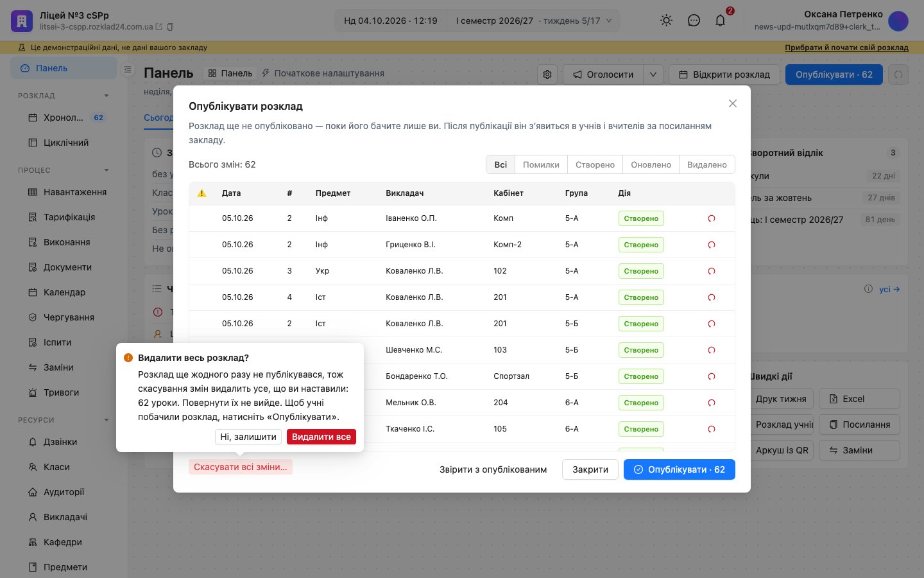Publish via the dialog's Опублікувати · 62 button

pyautogui.click(x=680, y=469)
